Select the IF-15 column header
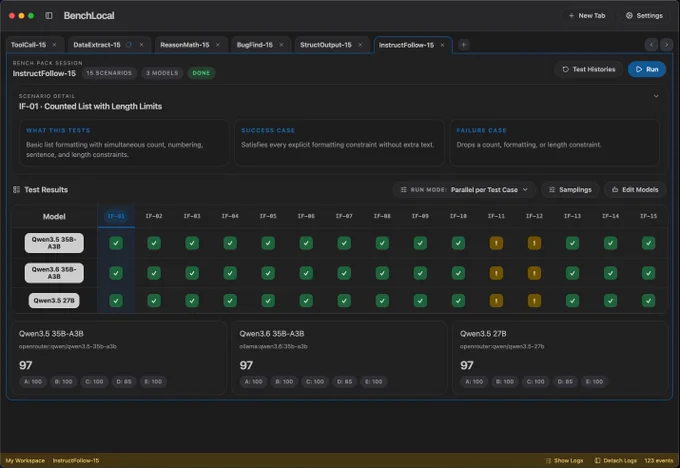The height and width of the screenshot is (468, 680). pos(648,216)
